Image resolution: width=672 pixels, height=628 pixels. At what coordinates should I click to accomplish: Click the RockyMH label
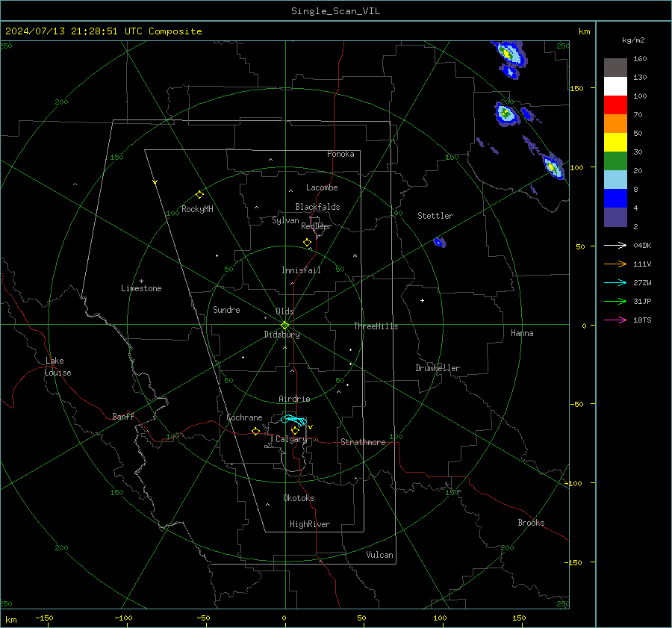pos(197,209)
